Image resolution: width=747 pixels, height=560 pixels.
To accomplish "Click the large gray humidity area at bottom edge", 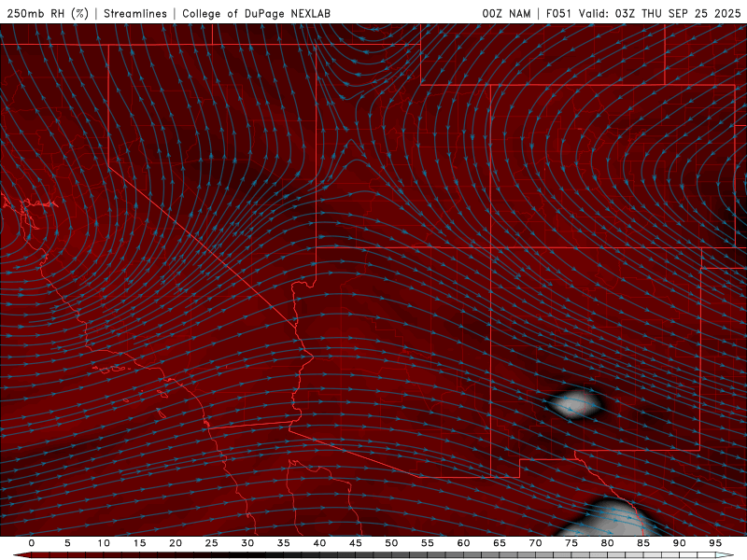I will pos(608,519).
